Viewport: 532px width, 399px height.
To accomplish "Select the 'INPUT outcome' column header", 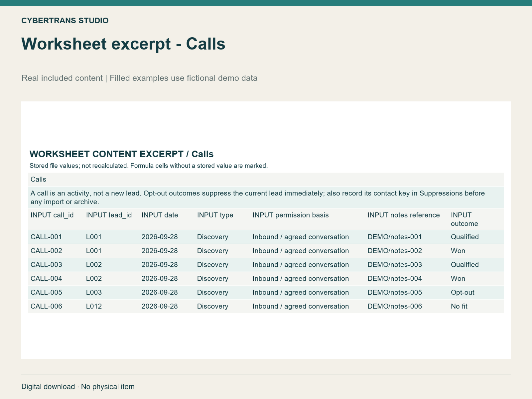I will pyautogui.click(x=465, y=219).
